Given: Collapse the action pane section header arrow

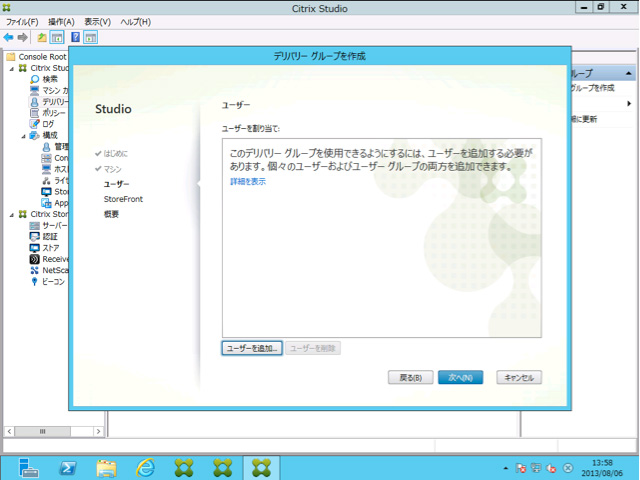Looking at the screenshot, I should 629,73.
